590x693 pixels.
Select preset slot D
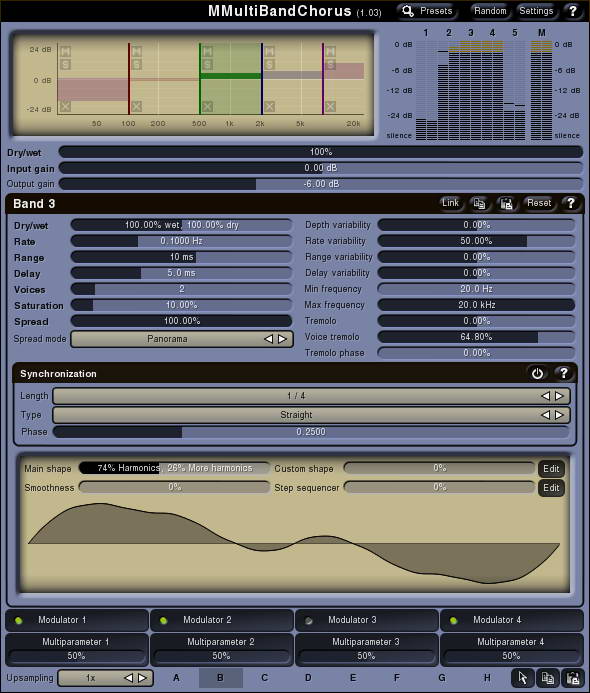(308, 678)
